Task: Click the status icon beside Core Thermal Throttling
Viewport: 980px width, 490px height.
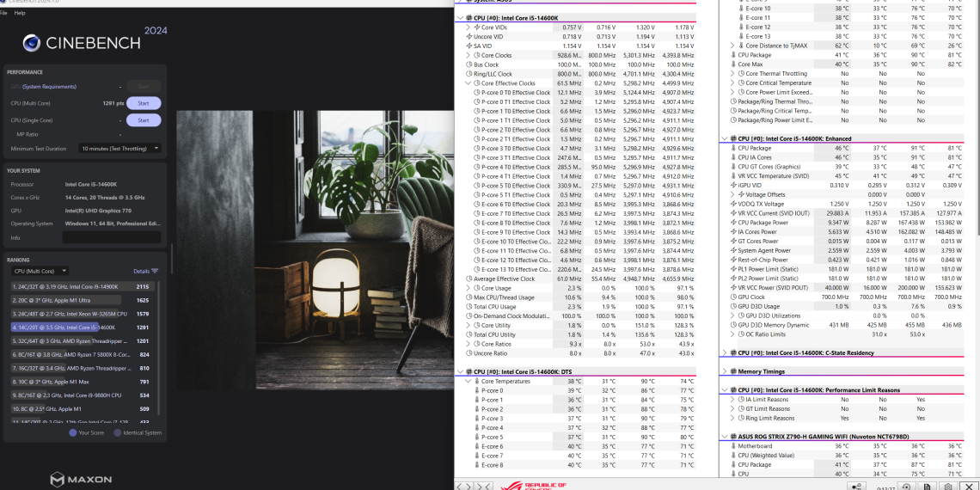Action: (x=741, y=74)
